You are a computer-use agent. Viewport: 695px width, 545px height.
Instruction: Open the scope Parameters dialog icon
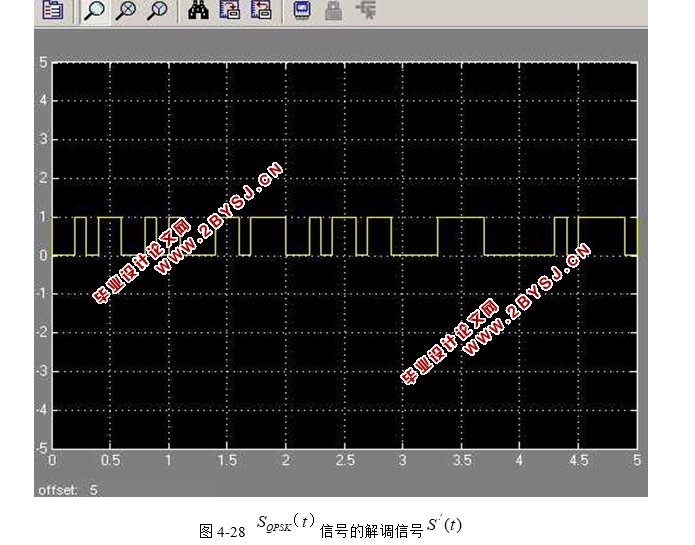pos(53,11)
